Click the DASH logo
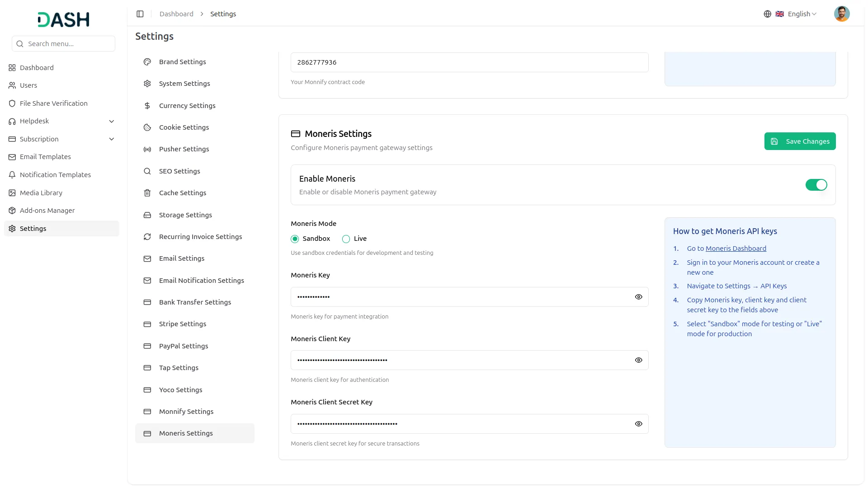Image resolution: width=868 pixels, height=488 pixels. coord(63,19)
